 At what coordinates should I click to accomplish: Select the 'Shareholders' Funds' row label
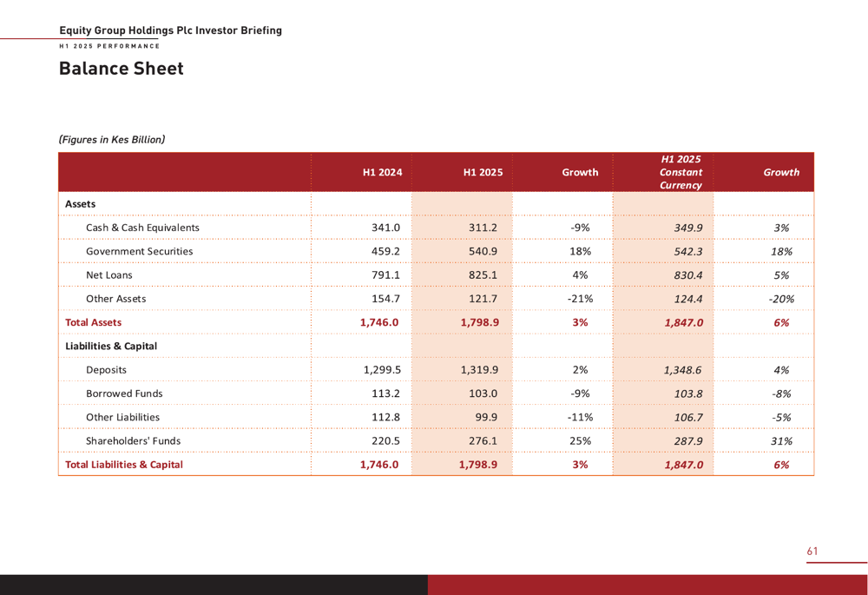coord(133,441)
